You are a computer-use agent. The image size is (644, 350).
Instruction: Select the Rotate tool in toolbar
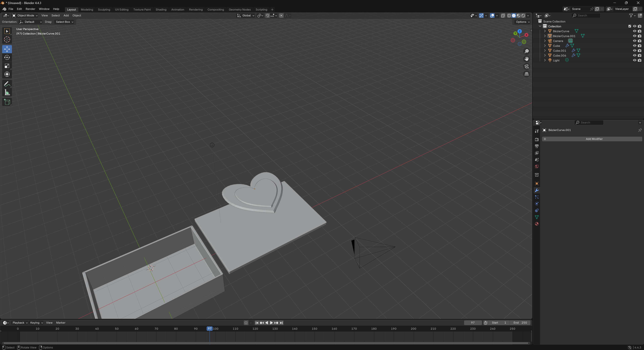point(7,58)
